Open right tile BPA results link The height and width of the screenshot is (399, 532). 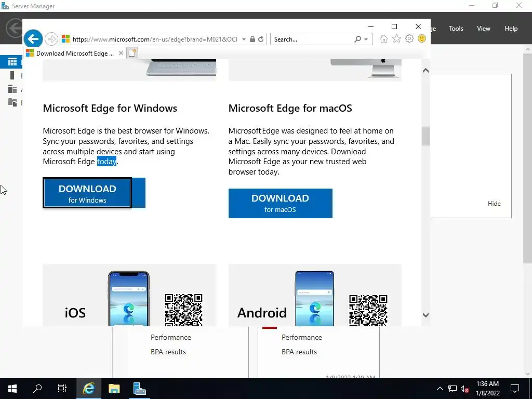[299, 352]
